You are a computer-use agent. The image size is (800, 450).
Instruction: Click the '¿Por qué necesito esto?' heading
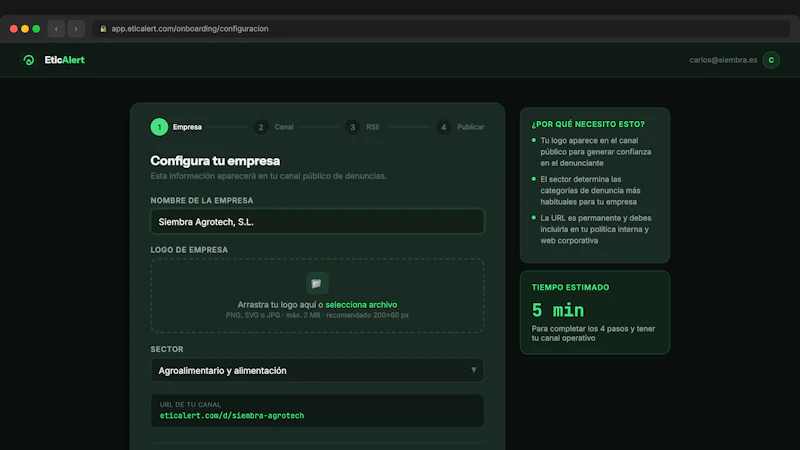tap(588, 124)
